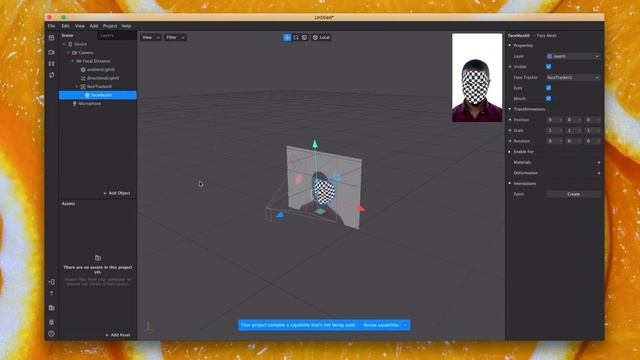Click the plus beside Materials

pos(598,162)
